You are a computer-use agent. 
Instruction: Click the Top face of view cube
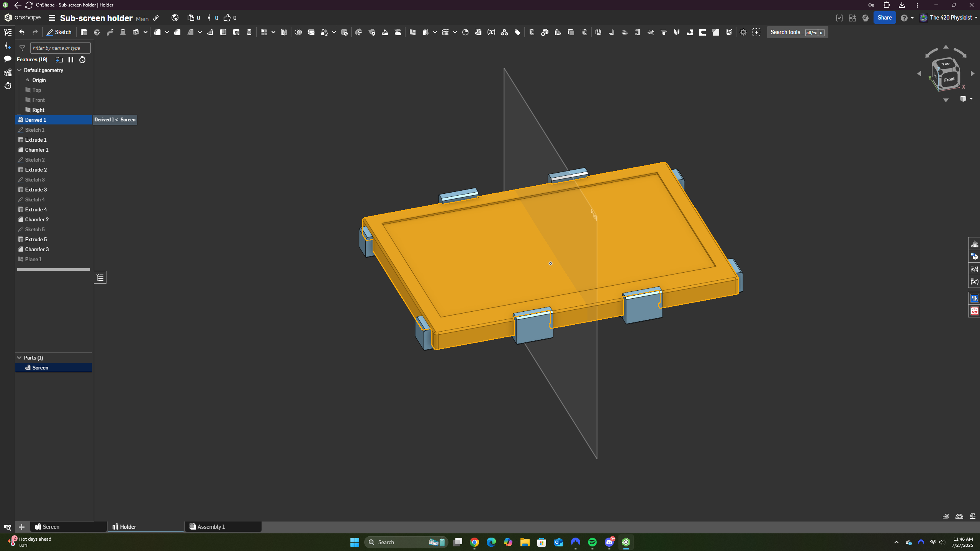tap(946, 64)
